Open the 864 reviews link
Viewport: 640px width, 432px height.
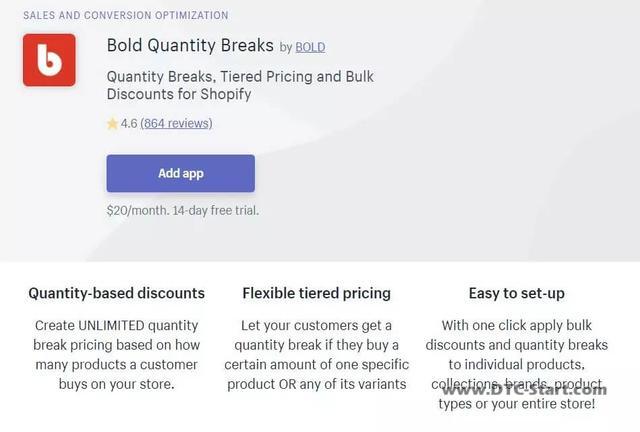(176, 123)
